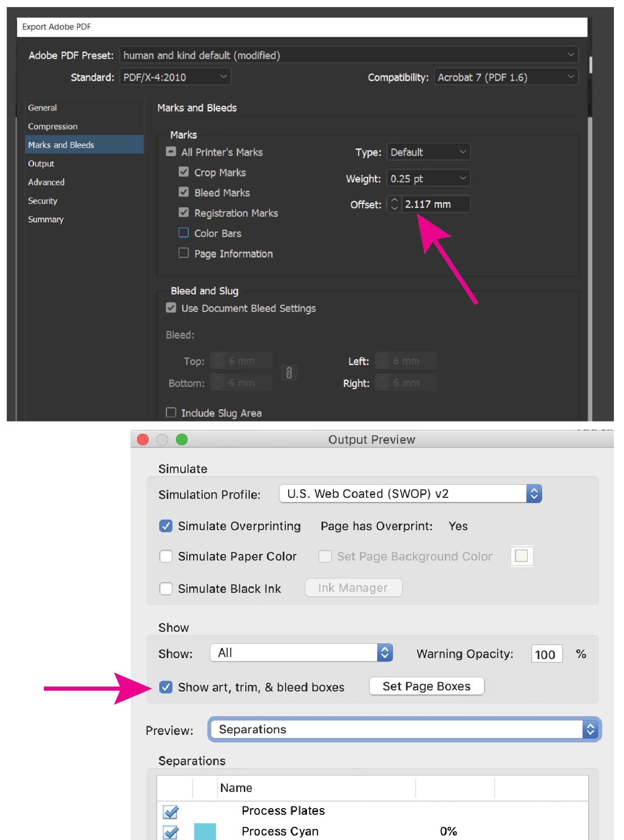Select the Summary category

[x=46, y=219]
